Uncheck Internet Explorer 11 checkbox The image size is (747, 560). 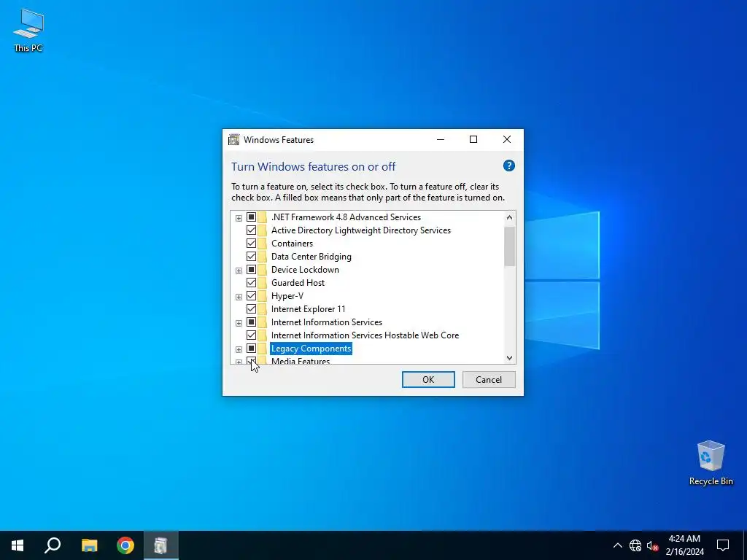(x=251, y=309)
